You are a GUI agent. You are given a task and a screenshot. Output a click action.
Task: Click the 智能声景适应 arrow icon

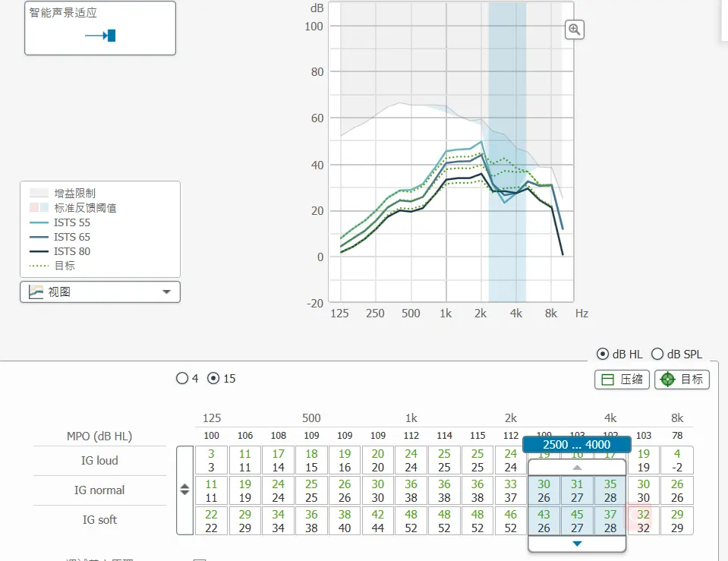tap(100, 36)
